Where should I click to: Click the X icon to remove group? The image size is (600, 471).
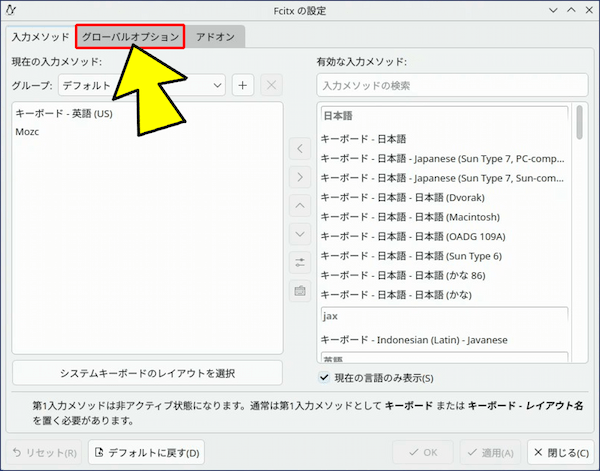[x=271, y=85]
